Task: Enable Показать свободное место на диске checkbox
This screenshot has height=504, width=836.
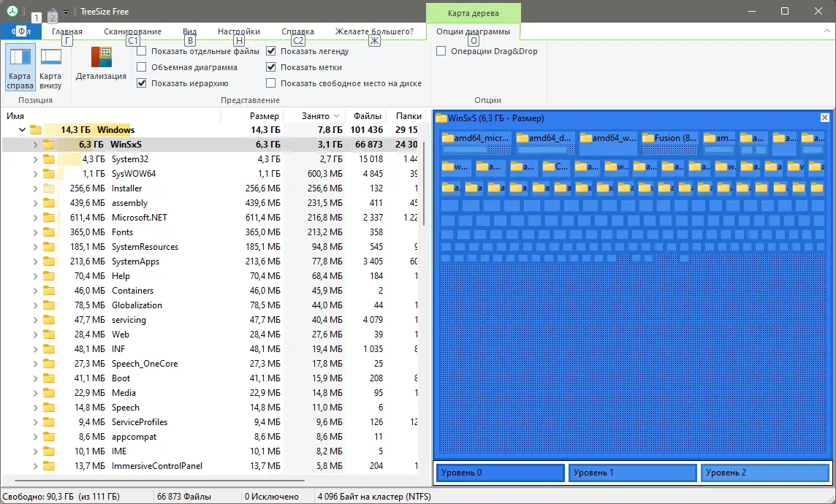Action: [271, 83]
